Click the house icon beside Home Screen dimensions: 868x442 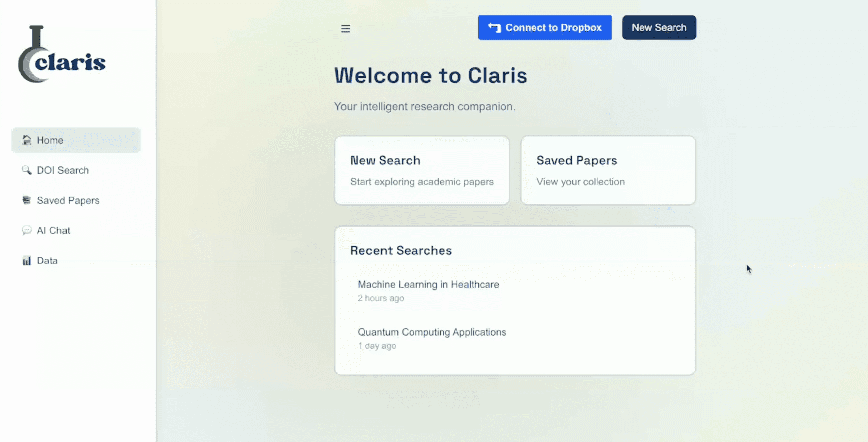click(27, 140)
